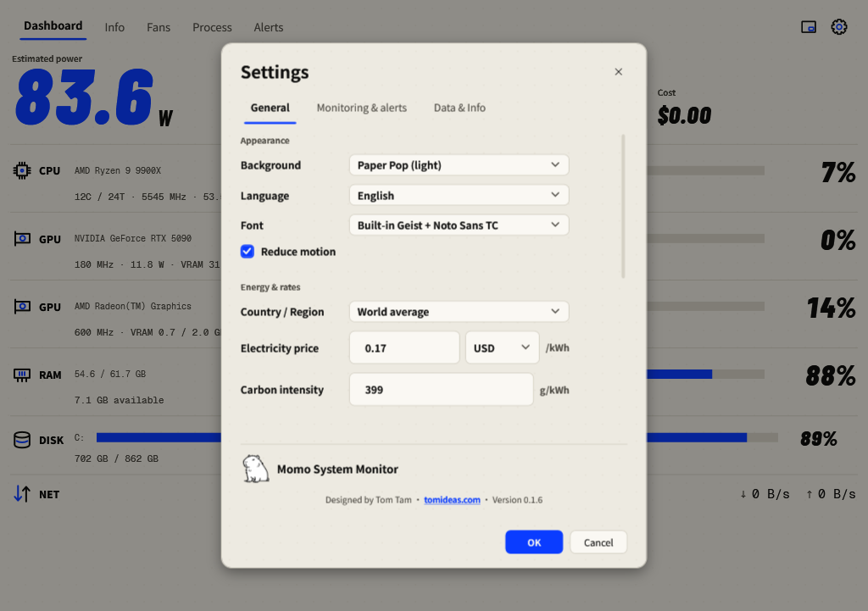Click the Energy & rates section heading
The height and width of the screenshot is (611, 868).
[x=270, y=287]
